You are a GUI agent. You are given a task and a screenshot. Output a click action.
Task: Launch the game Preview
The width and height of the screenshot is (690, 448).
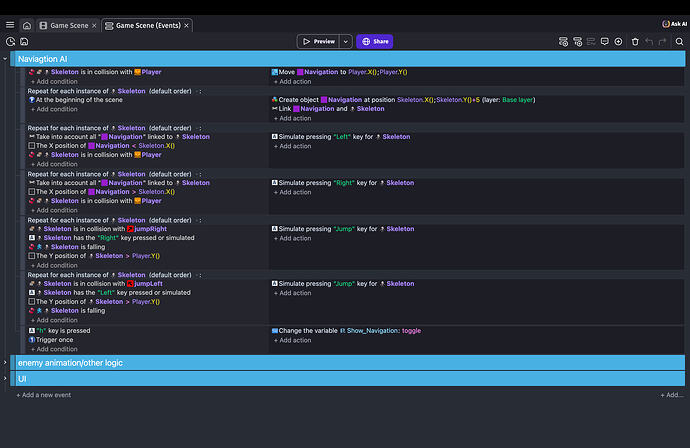click(319, 41)
